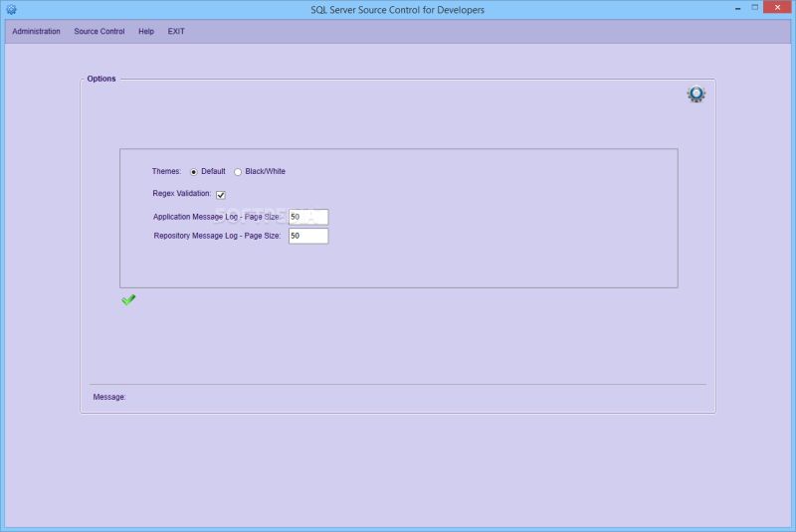796x532 pixels.
Task: Close the SQL Server Source Control window
Action: point(777,8)
